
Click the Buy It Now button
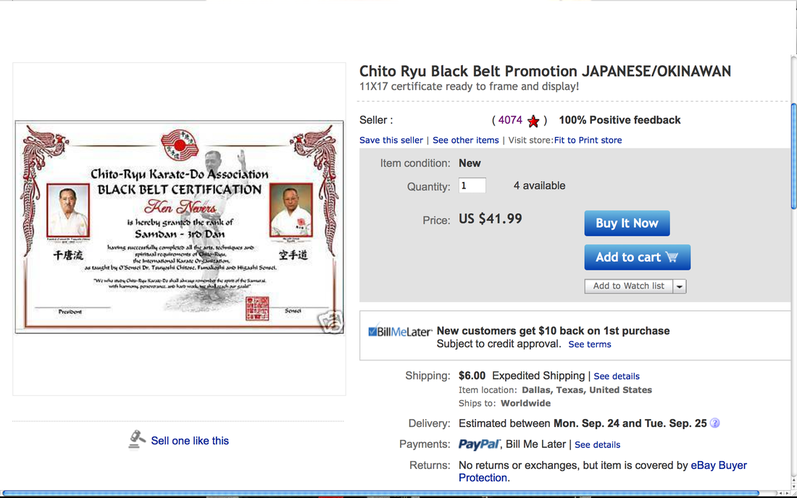pyautogui.click(x=627, y=223)
